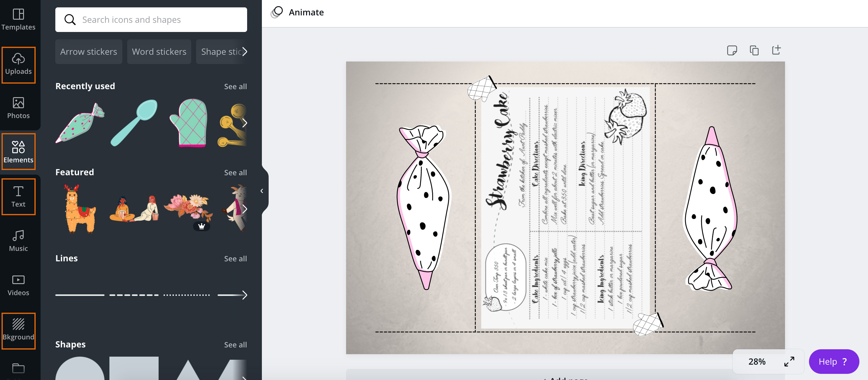Add the triangle shape
Viewport: 868px width, 380px height.
[188, 370]
